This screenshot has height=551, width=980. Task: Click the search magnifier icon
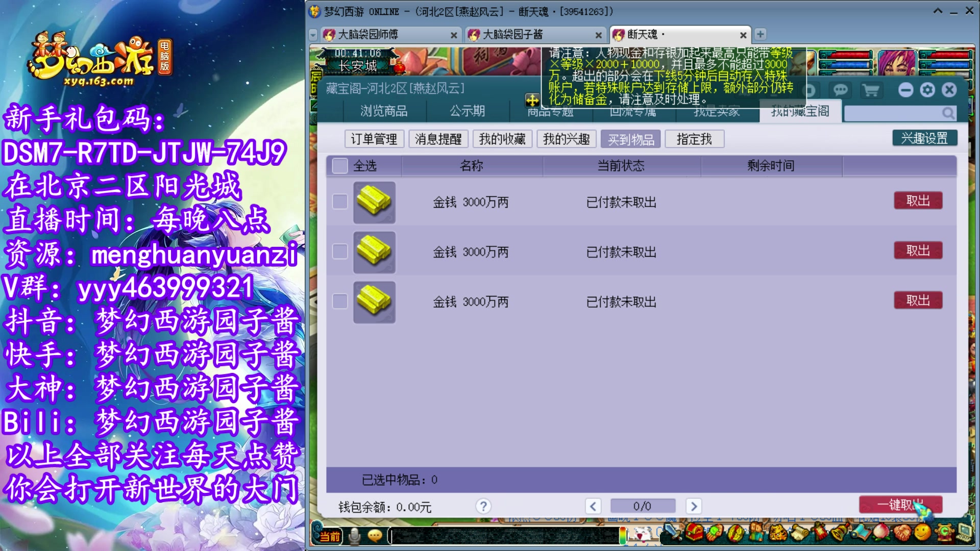click(948, 113)
